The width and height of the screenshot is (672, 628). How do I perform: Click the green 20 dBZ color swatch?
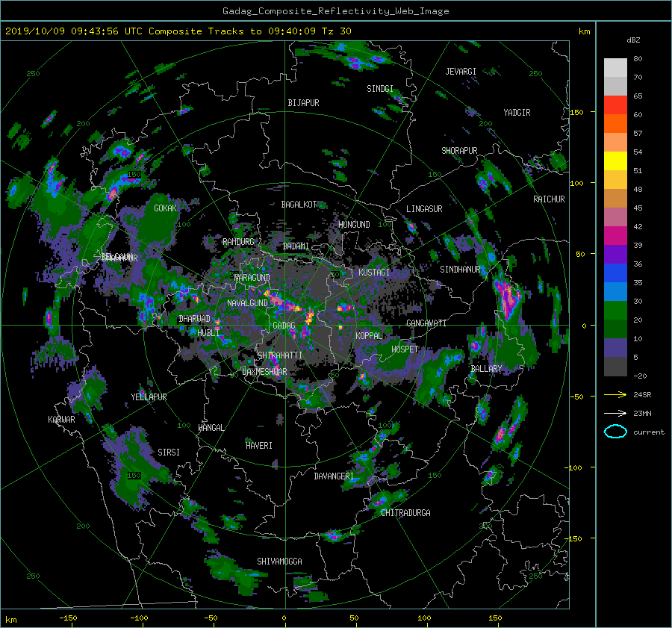615,311
